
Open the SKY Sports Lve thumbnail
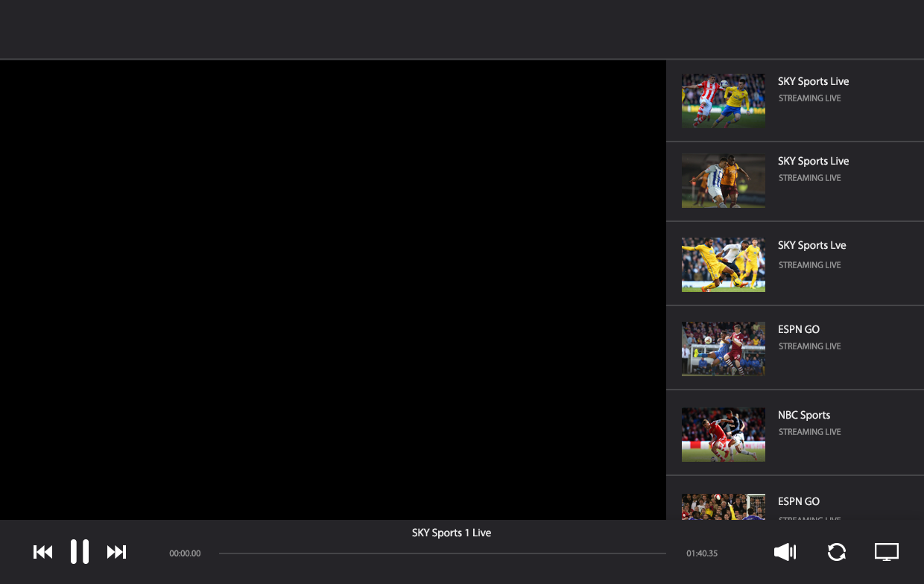724,265
